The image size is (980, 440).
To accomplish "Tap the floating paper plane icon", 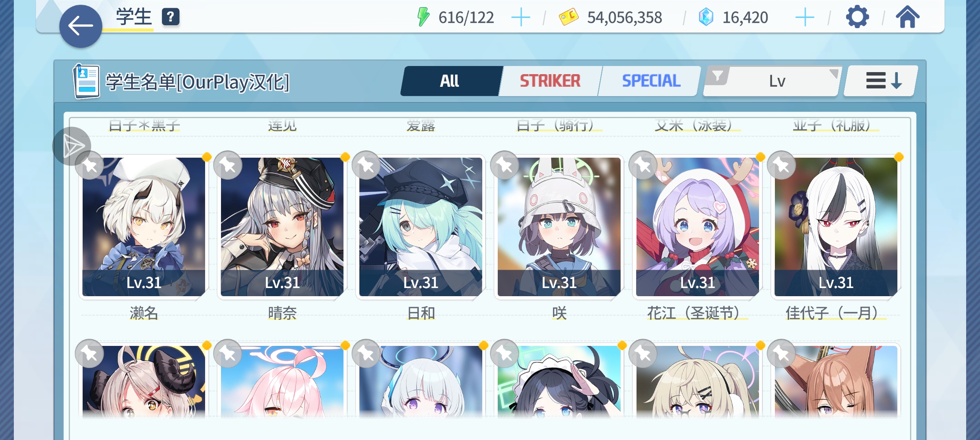I will (72, 146).
